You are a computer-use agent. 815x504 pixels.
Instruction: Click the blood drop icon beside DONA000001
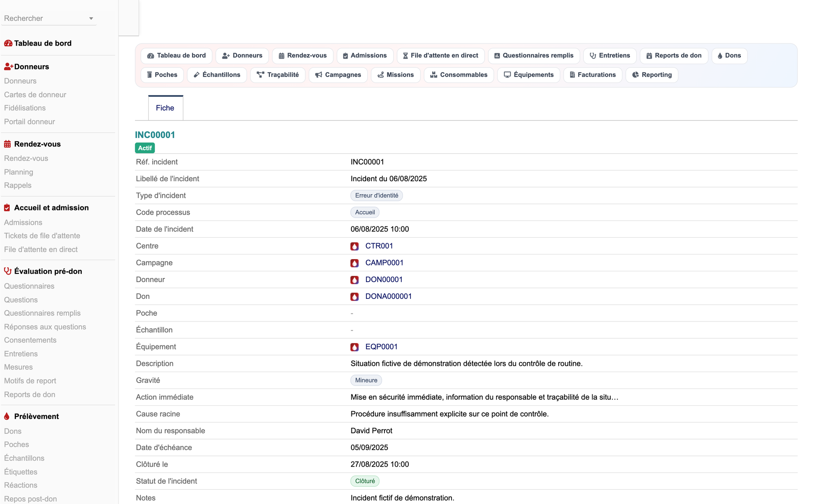tap(355, 296)
